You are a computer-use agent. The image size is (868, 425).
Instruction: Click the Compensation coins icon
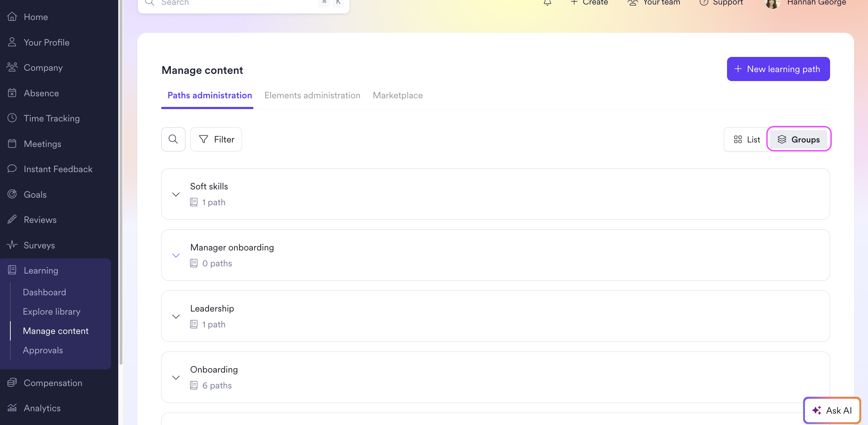coord(12,383)
